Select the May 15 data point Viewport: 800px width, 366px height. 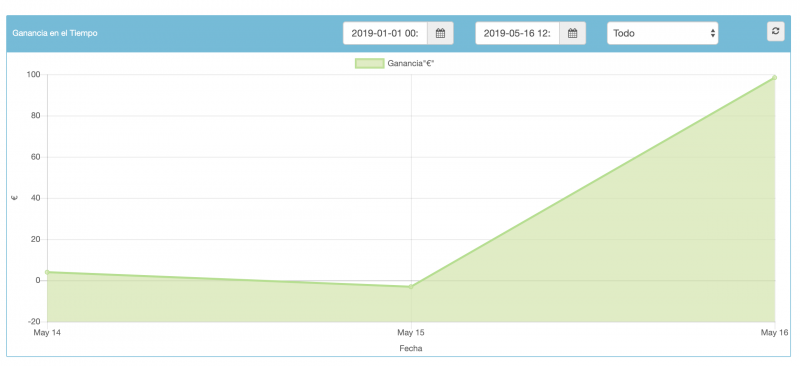[x=411, y=286]
